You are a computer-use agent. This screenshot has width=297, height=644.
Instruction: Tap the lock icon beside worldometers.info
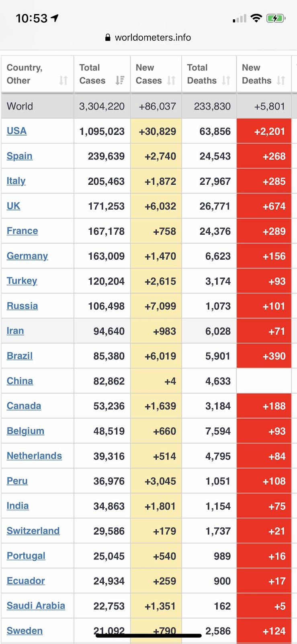(108, 37)
